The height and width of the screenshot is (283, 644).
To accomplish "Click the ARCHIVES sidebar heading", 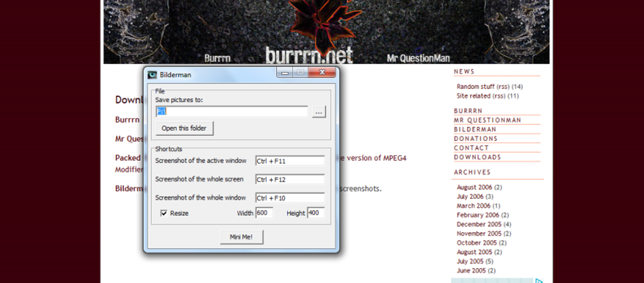I will click(x=472, y=172).
